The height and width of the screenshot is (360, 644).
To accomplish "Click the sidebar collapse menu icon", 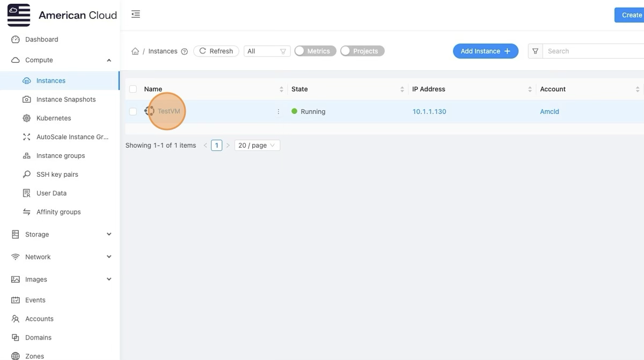I will 136,15.
